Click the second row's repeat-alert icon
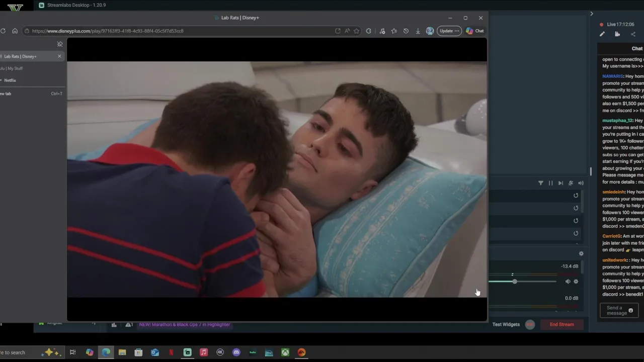Viewport: 644px width, 362px height. (576, 208)
